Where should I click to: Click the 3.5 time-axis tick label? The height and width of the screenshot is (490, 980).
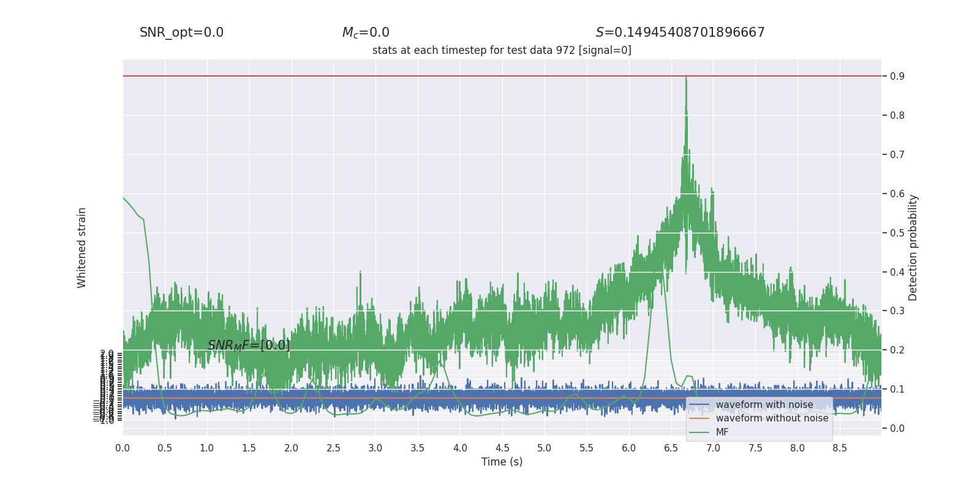418,448
